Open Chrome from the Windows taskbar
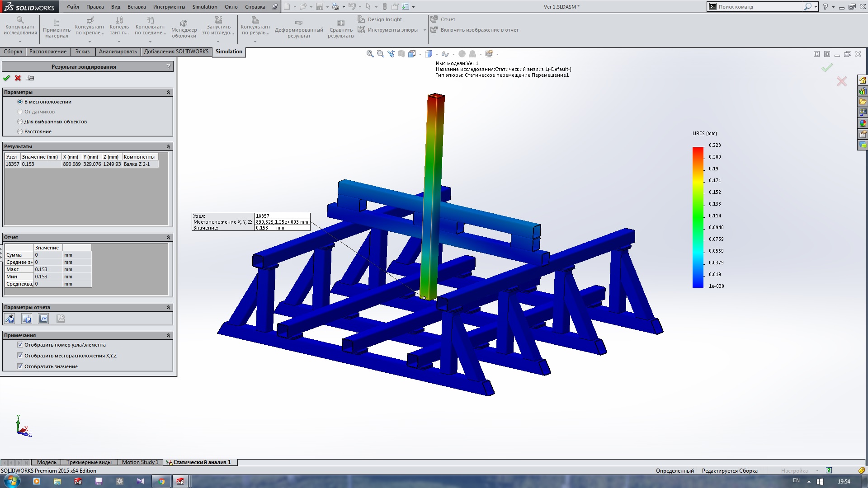The image size is (868, 488). [161, 481]
